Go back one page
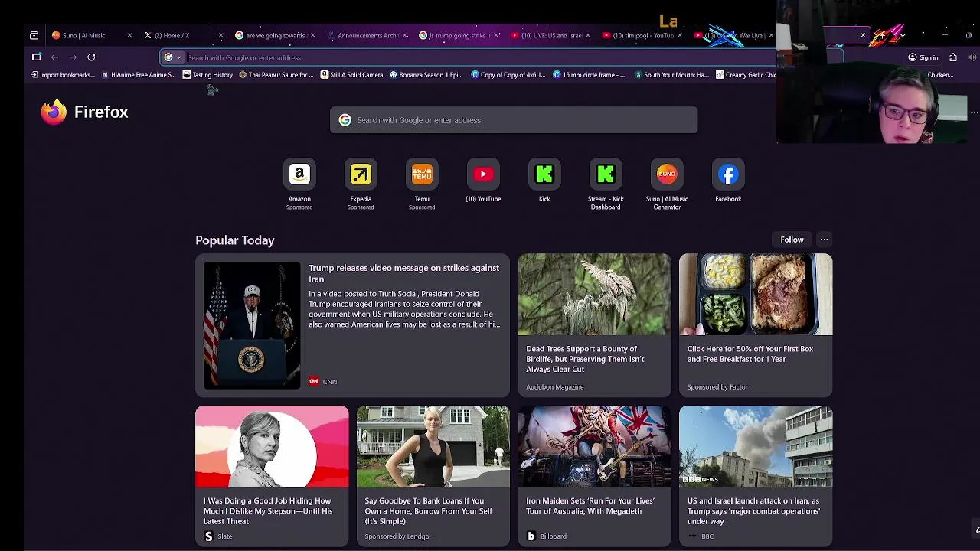Screen dimensions: 980x551 click(54, 57)
